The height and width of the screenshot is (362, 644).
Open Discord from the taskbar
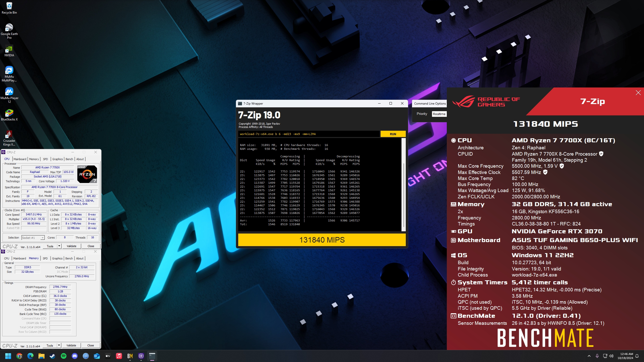[75, 356]
